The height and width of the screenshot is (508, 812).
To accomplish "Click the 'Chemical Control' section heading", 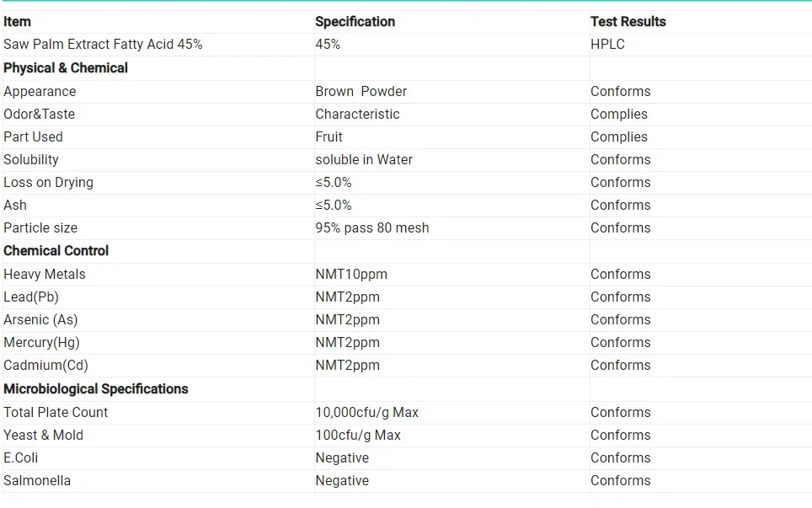I will [56, 251].
